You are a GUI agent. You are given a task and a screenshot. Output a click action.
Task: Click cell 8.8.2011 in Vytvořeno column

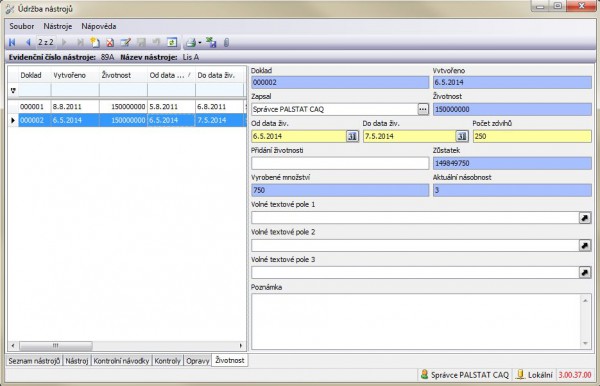pyautogui.click(x=75, y=107)
